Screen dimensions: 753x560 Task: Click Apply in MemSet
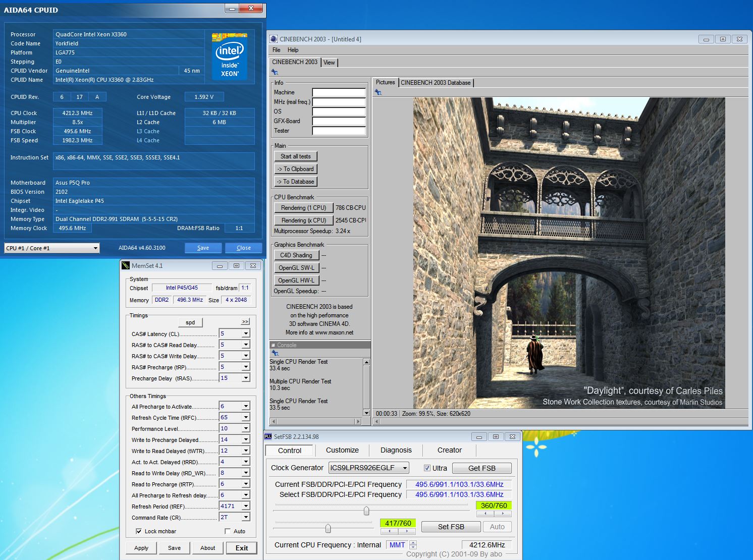tap(141, 548)
